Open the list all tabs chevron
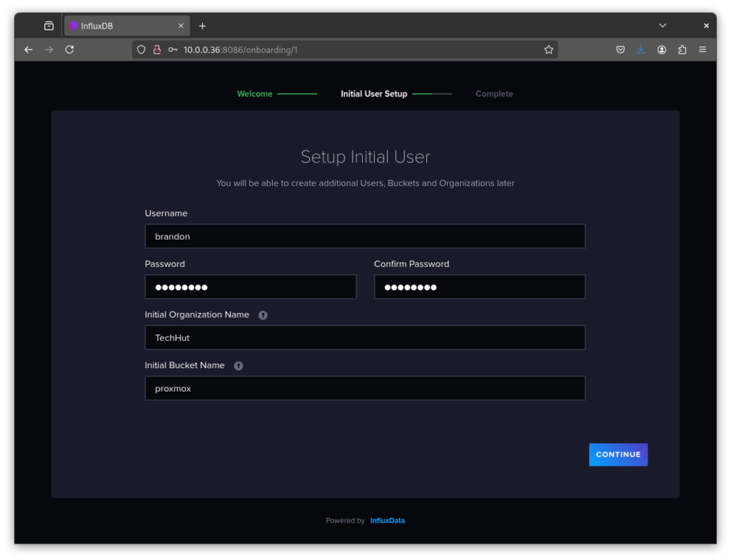Image resolution: width=731 pixels, height=560 pixels. (662, 25)
